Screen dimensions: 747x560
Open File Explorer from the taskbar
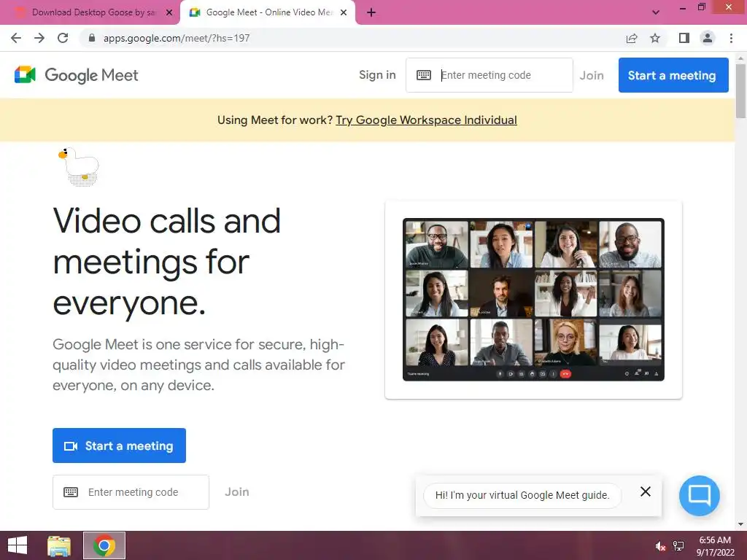pyautogui.click(x=59, y=545)
